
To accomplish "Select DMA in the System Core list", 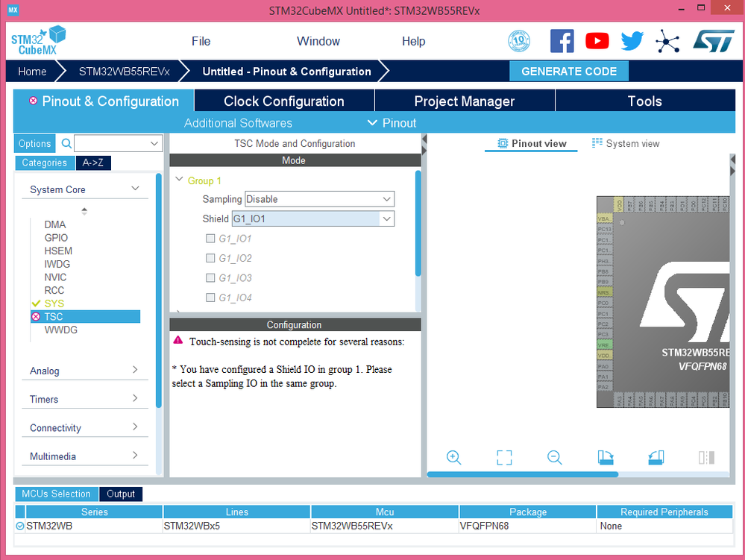I will click(x=55, y=224).
